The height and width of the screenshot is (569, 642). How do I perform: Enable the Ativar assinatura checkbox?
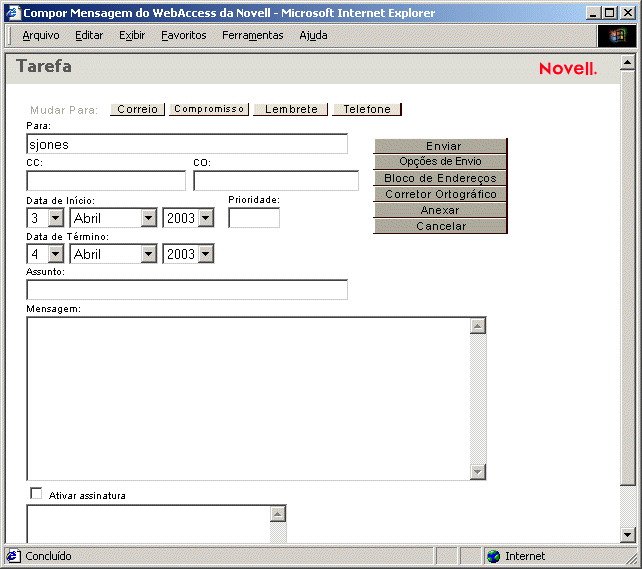click(x=36, y=493)
